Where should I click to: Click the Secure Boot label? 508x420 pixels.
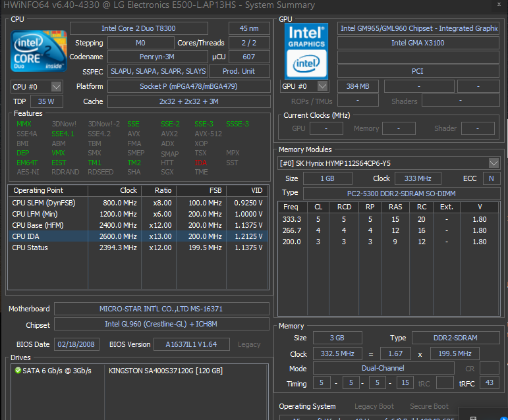tap(430, 406)
